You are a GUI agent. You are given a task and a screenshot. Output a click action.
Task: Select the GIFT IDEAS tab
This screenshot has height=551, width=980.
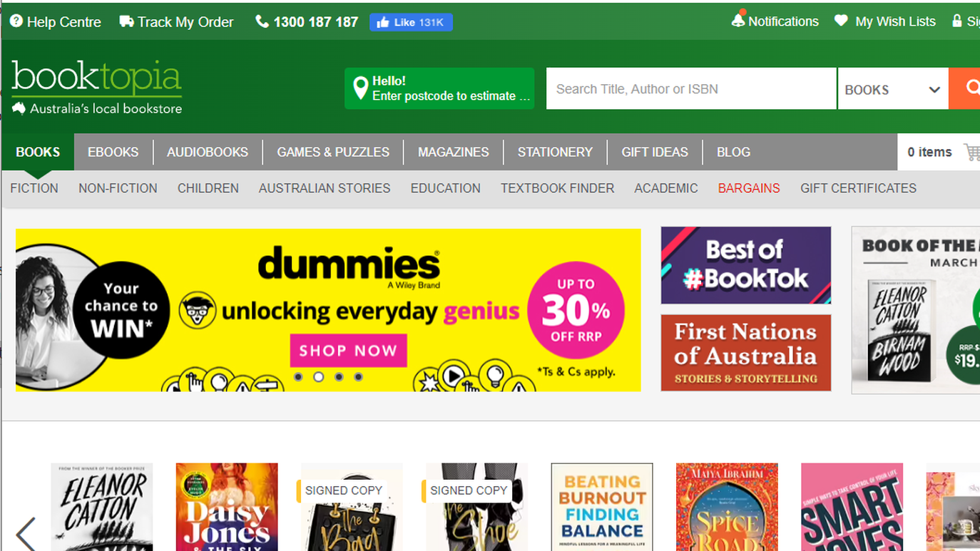click(655, 152)
